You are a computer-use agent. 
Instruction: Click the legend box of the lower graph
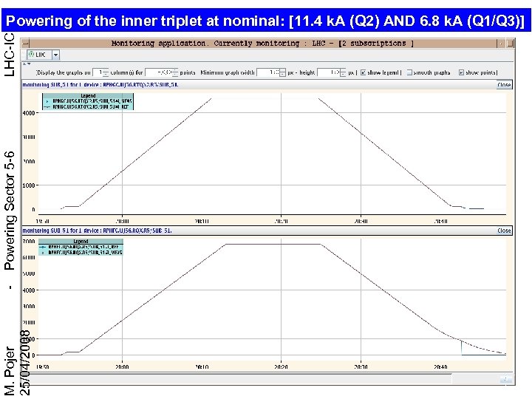pos(81,247)
